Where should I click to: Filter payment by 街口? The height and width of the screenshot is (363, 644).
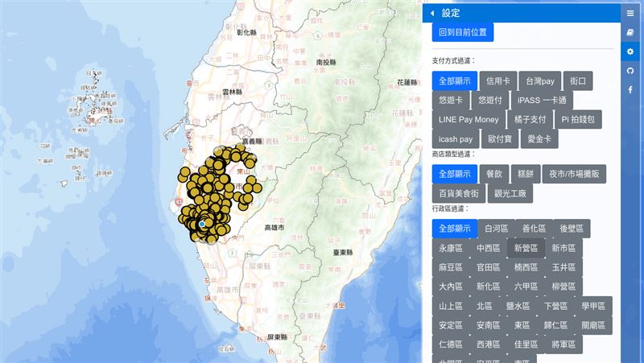[578, 81]
